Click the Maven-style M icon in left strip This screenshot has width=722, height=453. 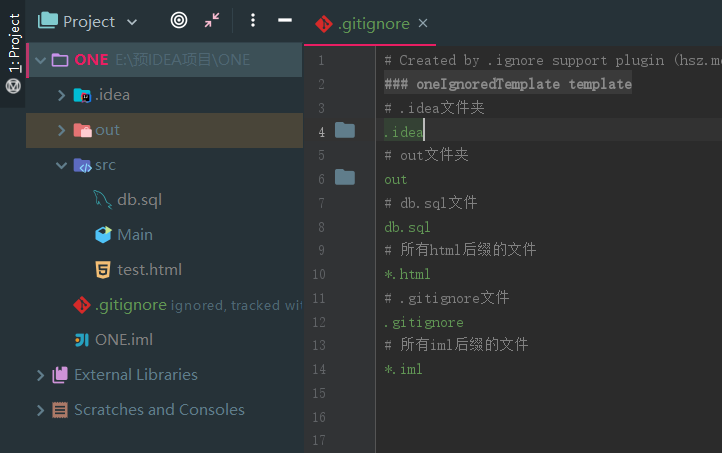coord(13,86)
